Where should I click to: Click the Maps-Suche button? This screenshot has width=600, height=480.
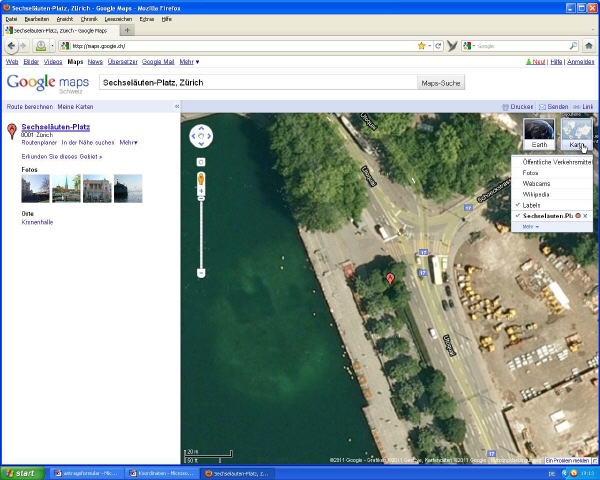click(440, 83)
